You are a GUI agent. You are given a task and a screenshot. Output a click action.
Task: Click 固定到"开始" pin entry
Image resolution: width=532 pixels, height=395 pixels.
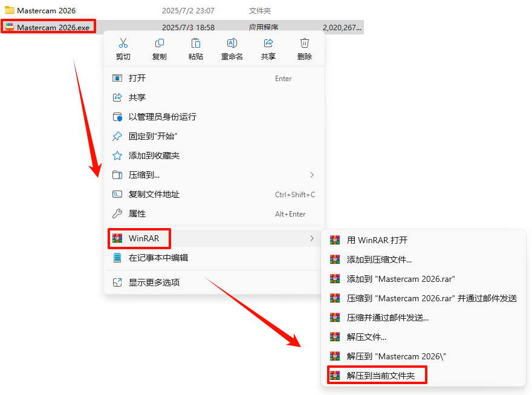[x=214, y=137]
